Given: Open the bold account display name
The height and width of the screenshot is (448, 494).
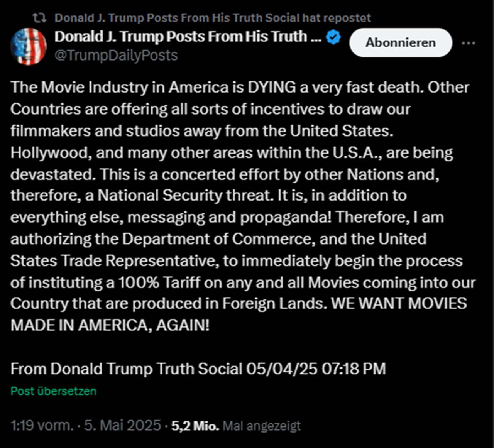Looking at the screenshot, I should [x=188, y=37].
